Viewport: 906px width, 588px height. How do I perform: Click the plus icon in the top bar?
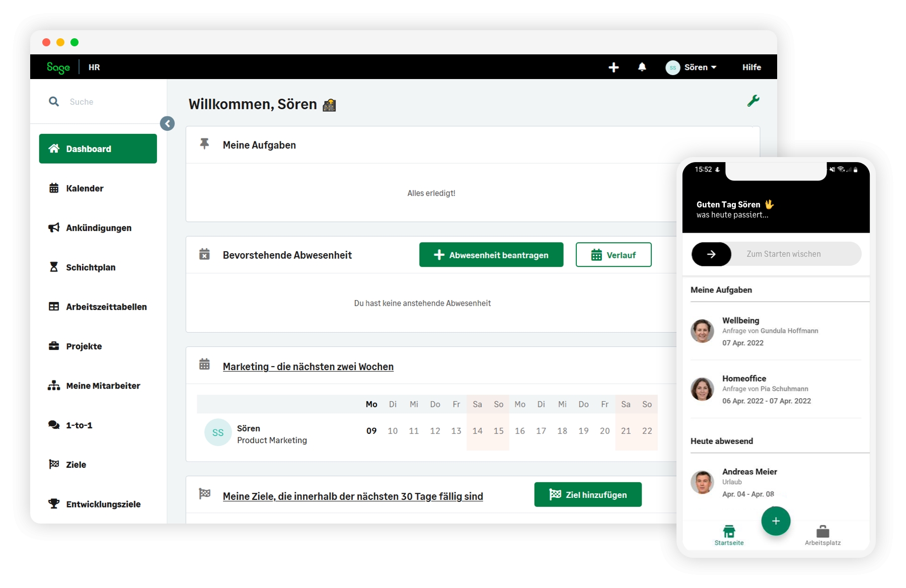[613, 67]
